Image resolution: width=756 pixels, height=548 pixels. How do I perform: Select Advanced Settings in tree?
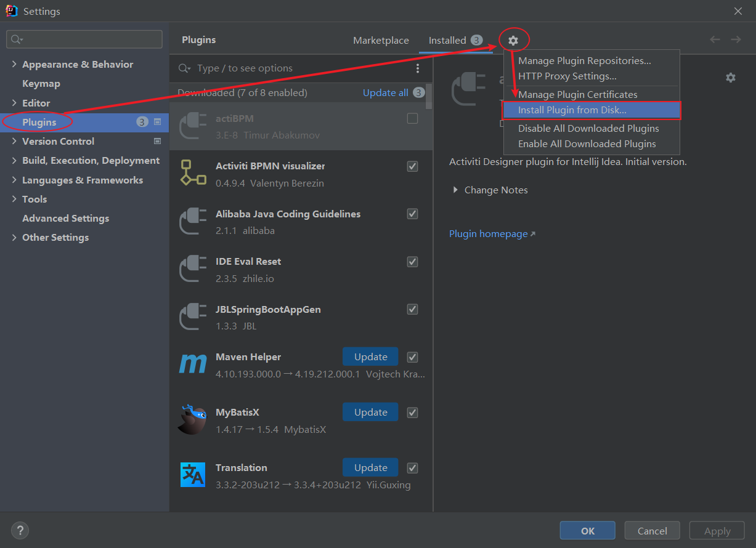(66, 218)
